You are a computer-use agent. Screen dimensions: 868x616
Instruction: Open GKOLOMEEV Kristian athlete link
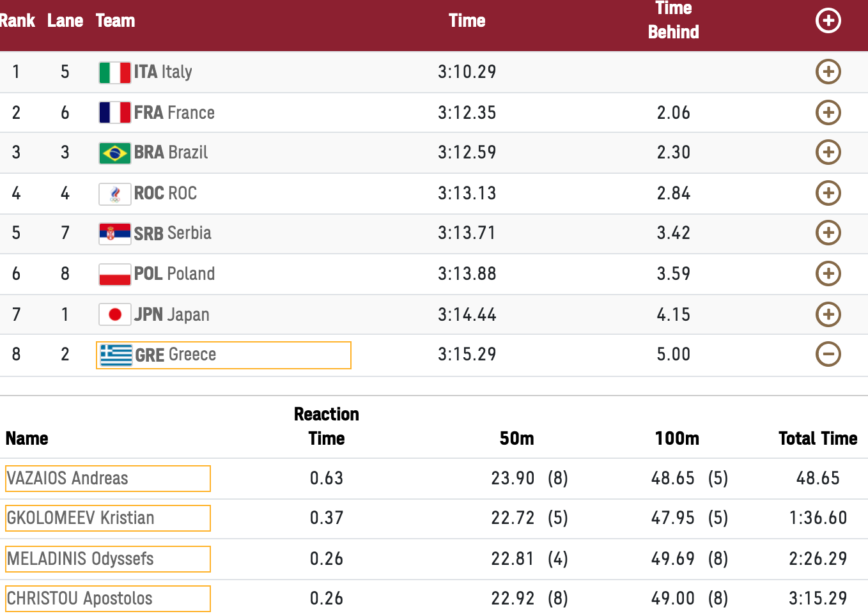(x=108, y=518)
